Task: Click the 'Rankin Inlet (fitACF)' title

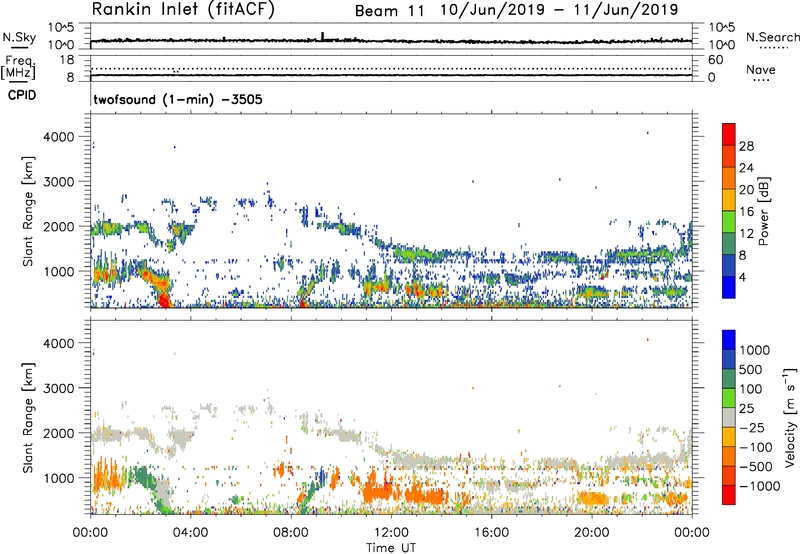Action: (x=183, y=10)
